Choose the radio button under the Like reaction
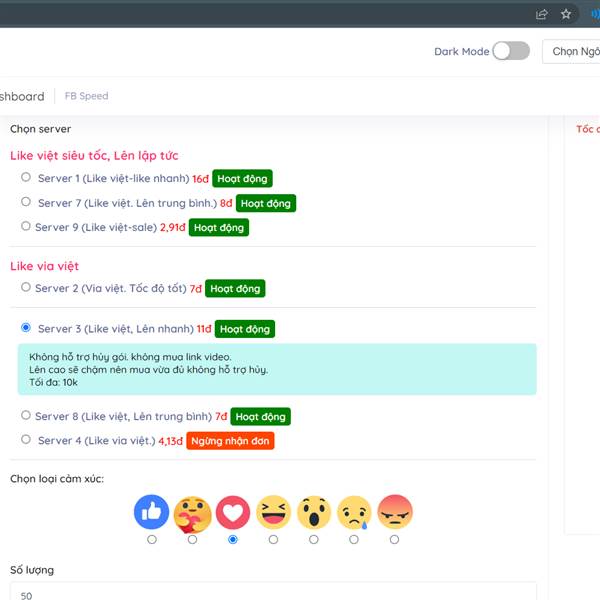 (152, 540)
